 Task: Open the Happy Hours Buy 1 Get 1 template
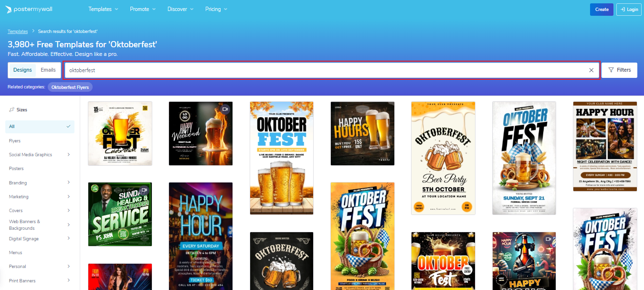coord(362,133)
